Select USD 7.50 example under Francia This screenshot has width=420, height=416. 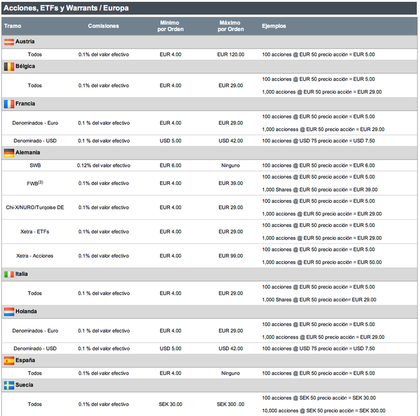(x=318, y=141)
